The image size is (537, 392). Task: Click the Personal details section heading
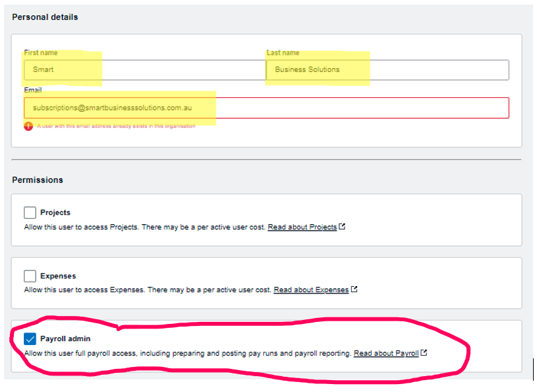tap(45, 17)
